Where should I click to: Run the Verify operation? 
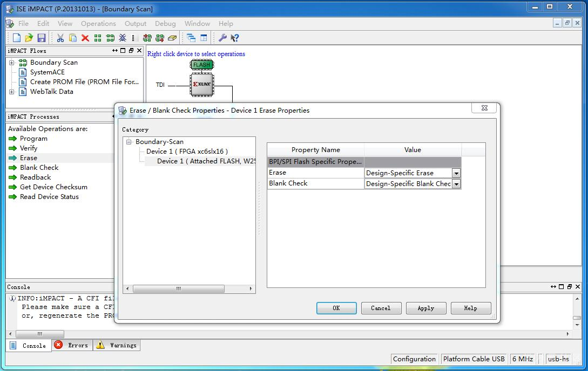(29, 148)
